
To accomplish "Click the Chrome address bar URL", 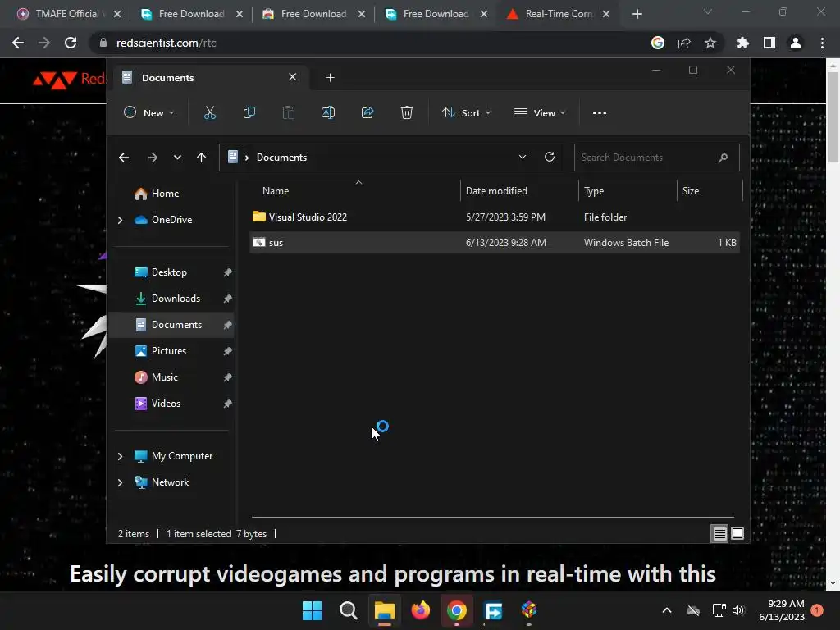I will tap(166, 43).
